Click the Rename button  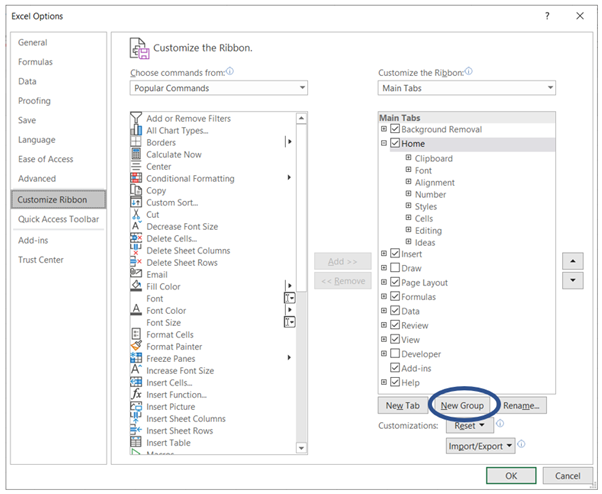click(x=521, y=405)
